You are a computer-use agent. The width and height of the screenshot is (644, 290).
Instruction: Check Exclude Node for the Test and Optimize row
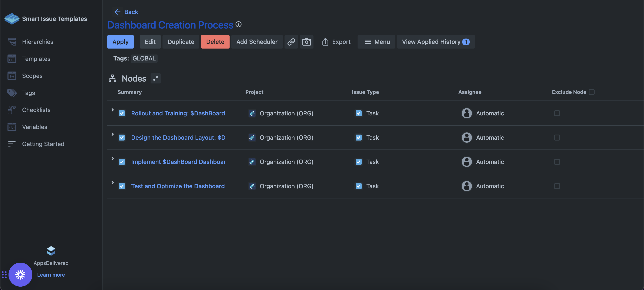click(557, 186)
